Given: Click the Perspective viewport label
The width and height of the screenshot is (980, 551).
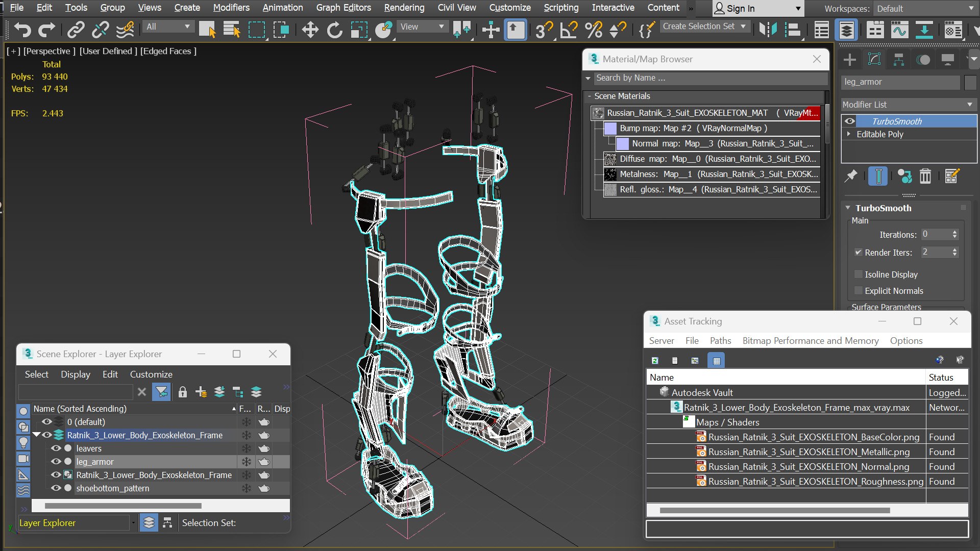Looking at the screenshot, I should (x=50, y=51).
